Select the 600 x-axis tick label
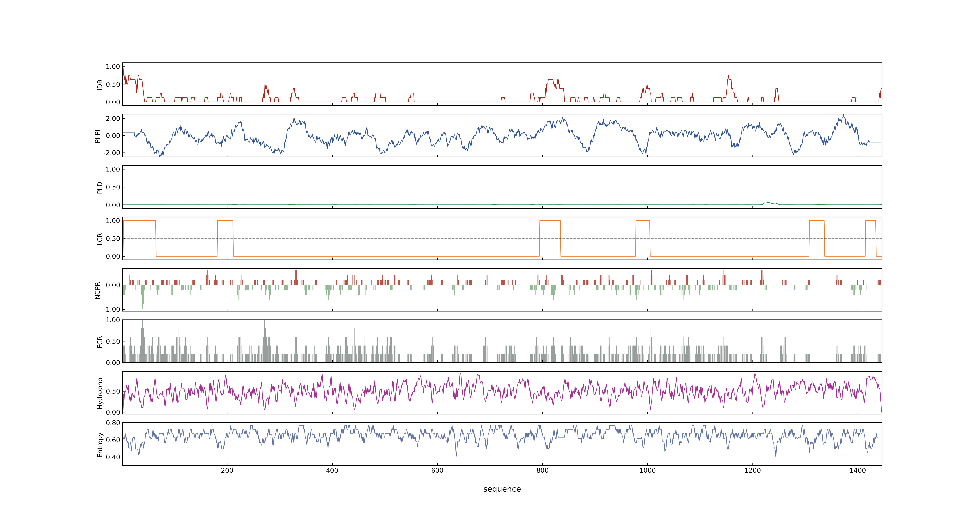This screenshot has width=980, height=523. [x=437, y=470]
